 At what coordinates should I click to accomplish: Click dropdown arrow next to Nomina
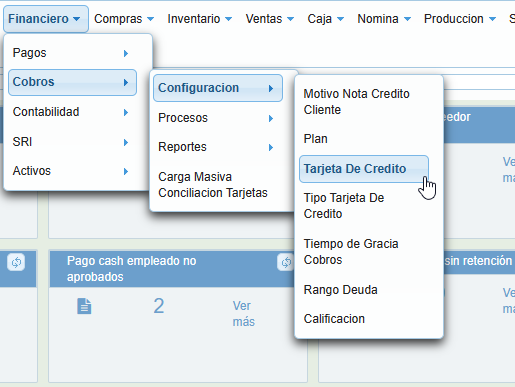(x=407, y=19)
